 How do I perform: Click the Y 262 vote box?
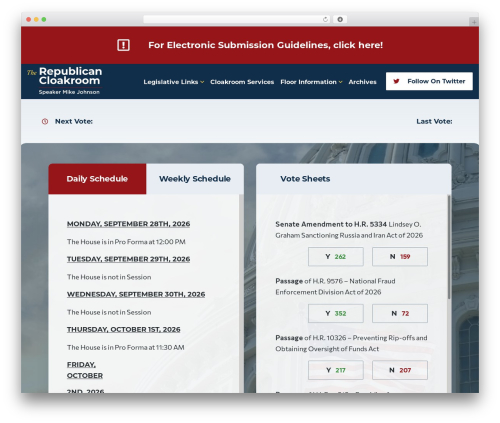pos(336,257)
